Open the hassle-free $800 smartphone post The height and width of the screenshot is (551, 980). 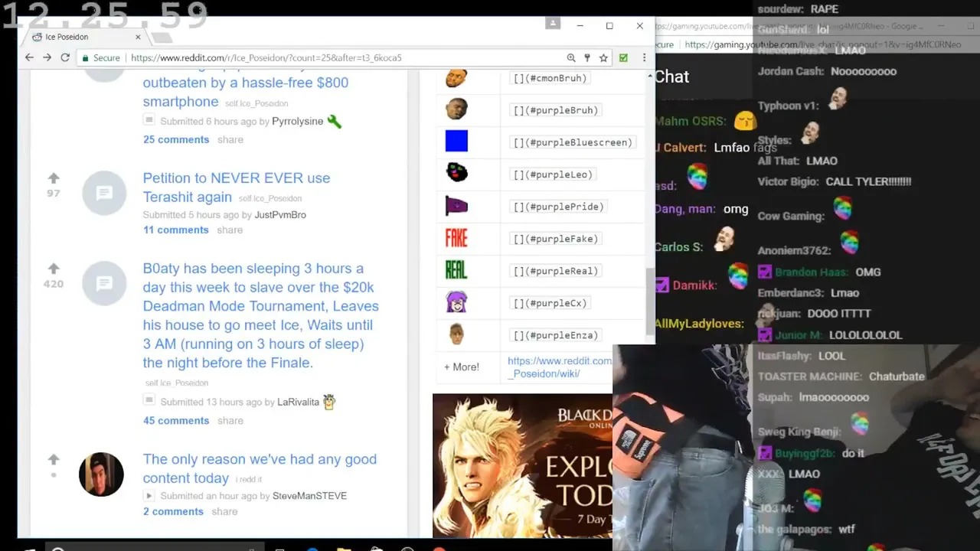(245, 92)
